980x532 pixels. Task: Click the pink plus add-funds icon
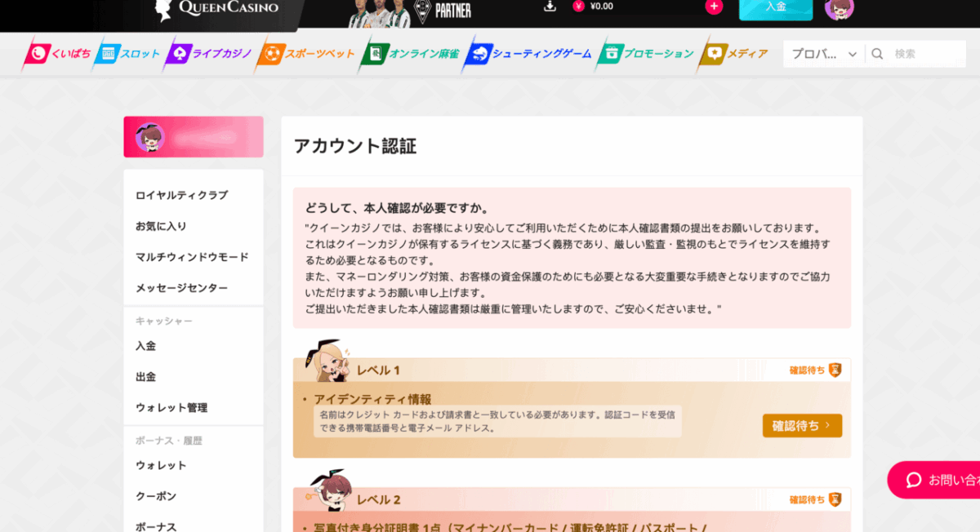click(714, 7)
